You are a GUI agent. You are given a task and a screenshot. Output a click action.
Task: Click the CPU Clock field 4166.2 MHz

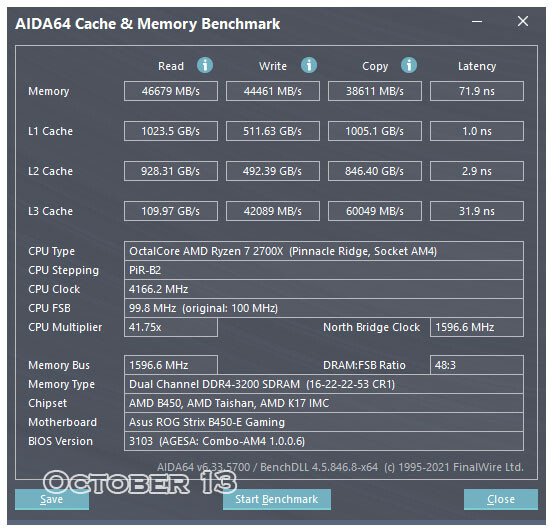(x=324, y=289)
